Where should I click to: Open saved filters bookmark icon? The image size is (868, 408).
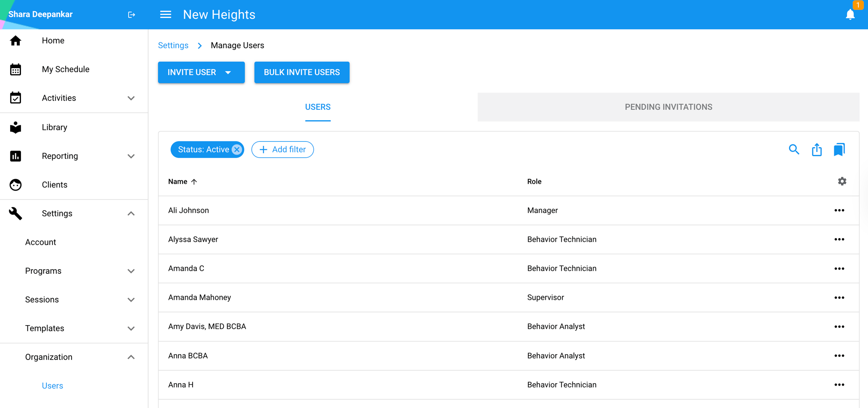pos(839,149)
